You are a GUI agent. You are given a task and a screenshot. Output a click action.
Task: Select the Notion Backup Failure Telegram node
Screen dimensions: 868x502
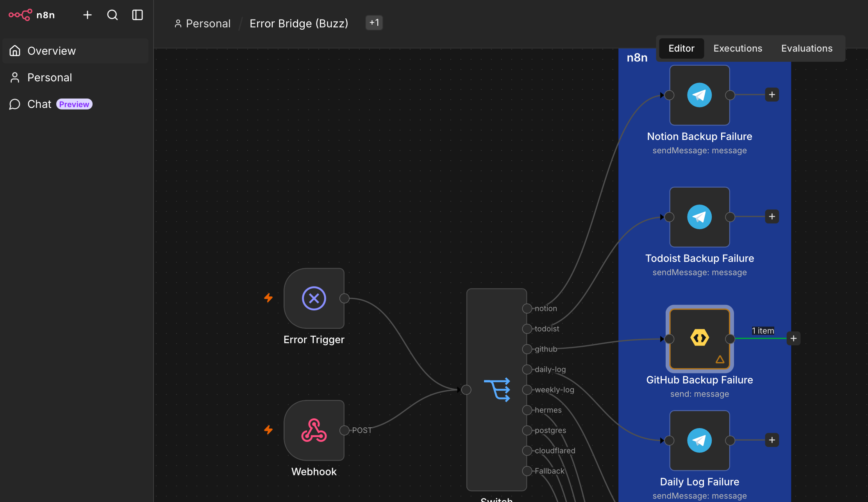700,95
